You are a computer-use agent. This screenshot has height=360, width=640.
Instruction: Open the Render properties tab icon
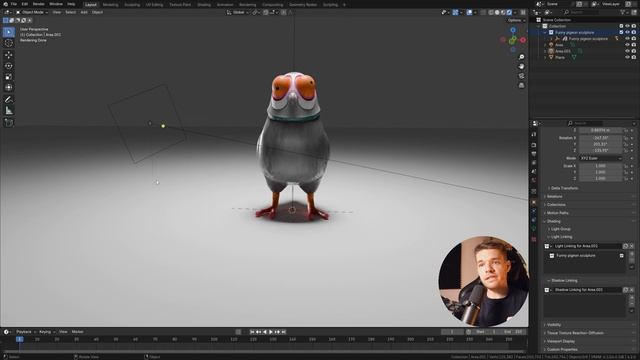534,145
